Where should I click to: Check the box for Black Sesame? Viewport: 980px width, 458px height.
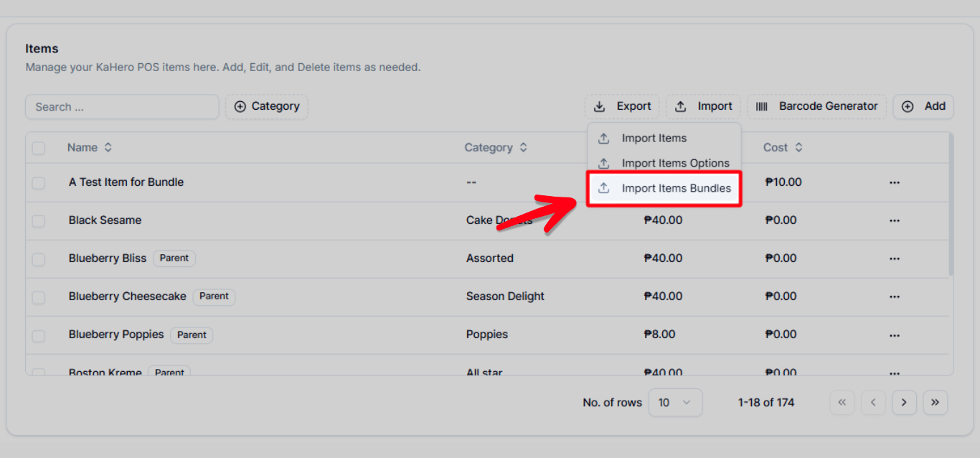[x=39, y=221]
